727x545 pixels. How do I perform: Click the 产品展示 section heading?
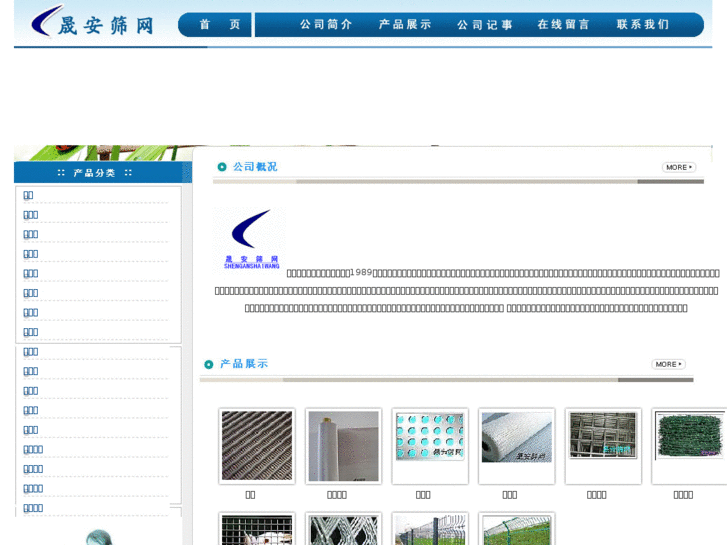(x=244, y=364)
